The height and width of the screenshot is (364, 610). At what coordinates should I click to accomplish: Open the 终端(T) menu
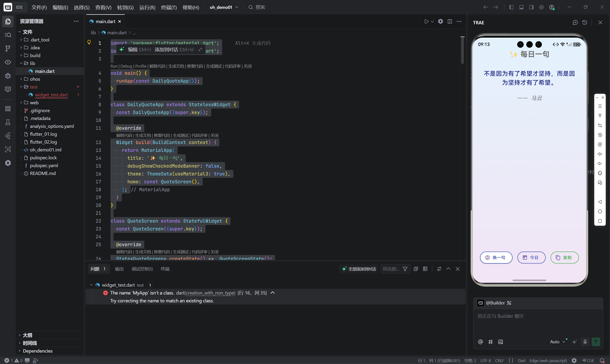tap(169, 7)
